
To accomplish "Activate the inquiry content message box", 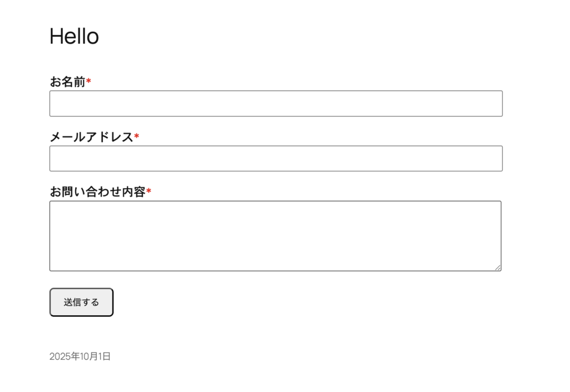I will 276,236.
